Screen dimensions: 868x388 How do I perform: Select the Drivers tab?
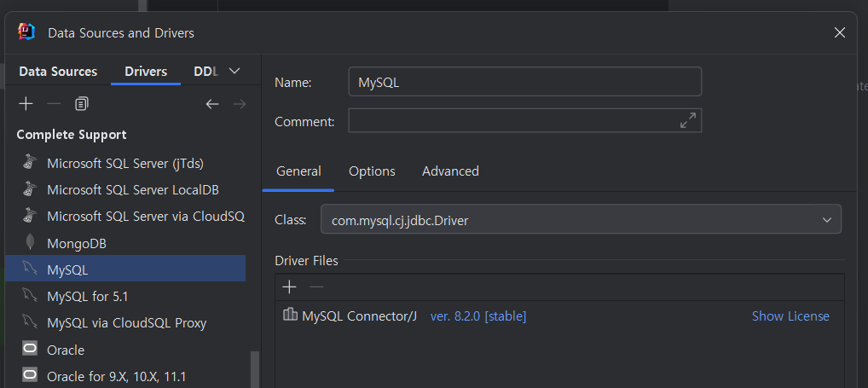tap(146, 72)
